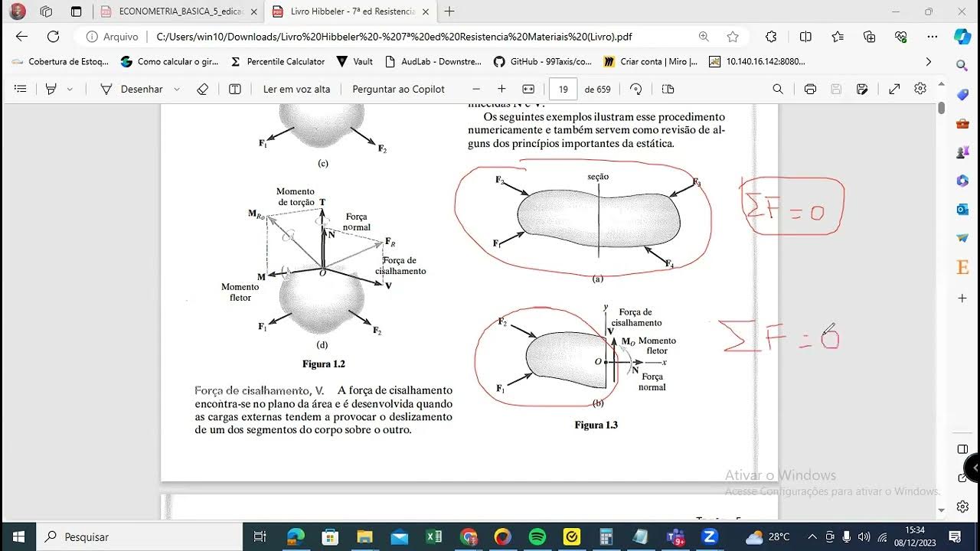Image resolution: width=980 pixels, height=551 pixels.
Task: Open browser extensions puzzle icon
Action: (771, 37)
